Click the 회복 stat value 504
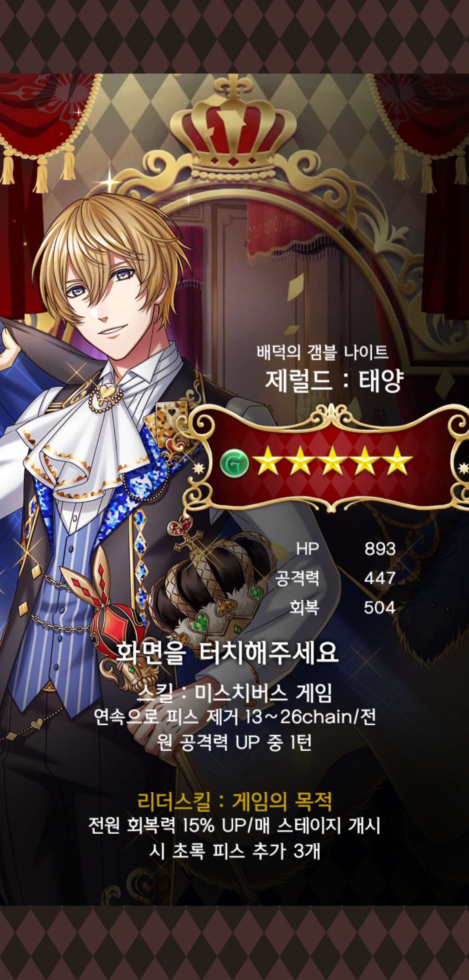The width and height of the screenshot is (469, 980). [x=380, y=608]
